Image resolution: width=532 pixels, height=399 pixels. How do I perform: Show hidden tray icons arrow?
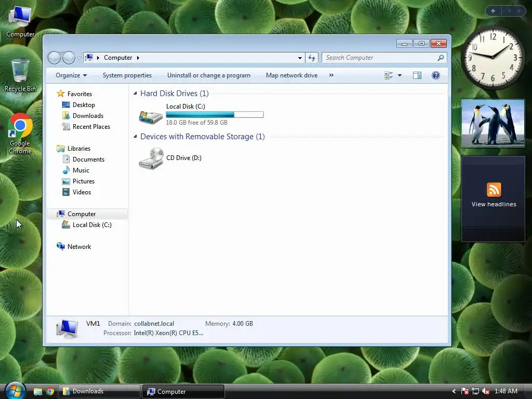454,392
